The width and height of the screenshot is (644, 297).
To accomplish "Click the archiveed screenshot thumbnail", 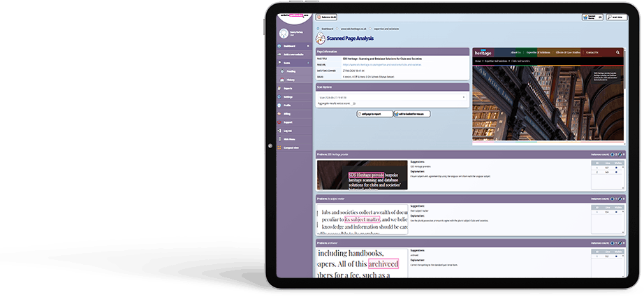I will pos(363,263).
